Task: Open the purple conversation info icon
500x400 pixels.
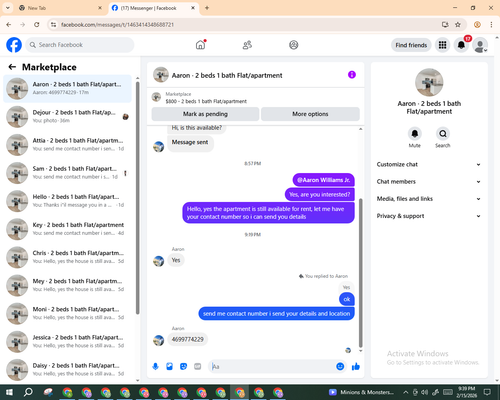Action: point(352,75)
